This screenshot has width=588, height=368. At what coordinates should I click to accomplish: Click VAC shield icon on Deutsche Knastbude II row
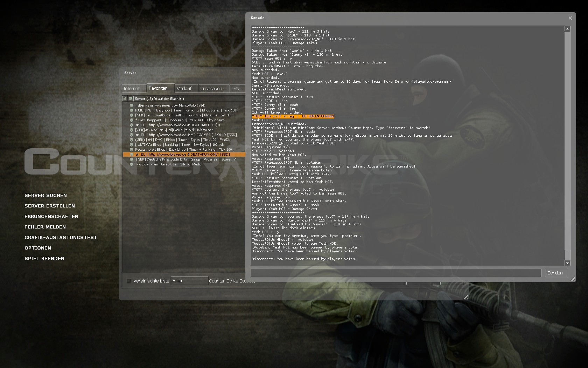[x=132, y=159]
